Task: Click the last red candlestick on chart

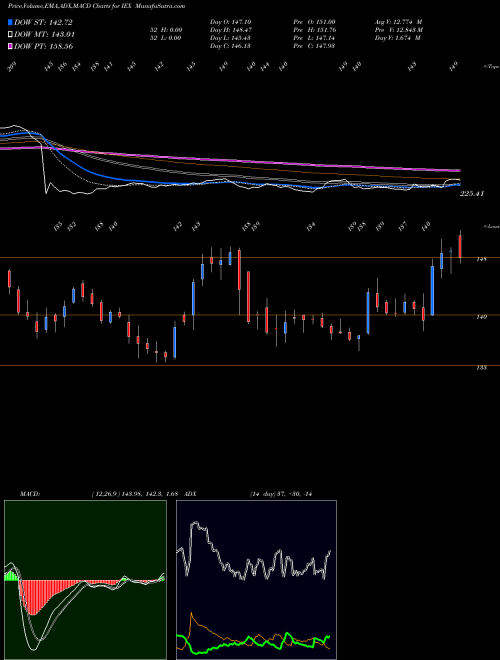Action: (460, 247)
